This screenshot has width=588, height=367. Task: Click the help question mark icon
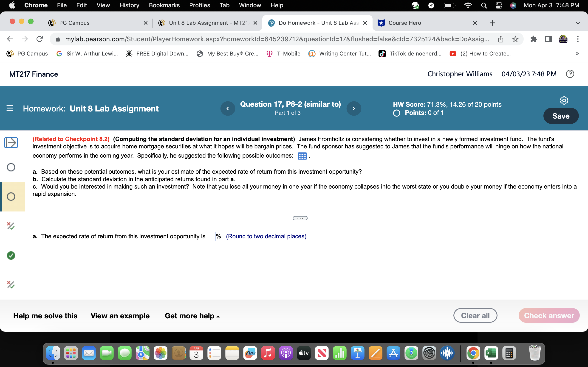(570, 74)
